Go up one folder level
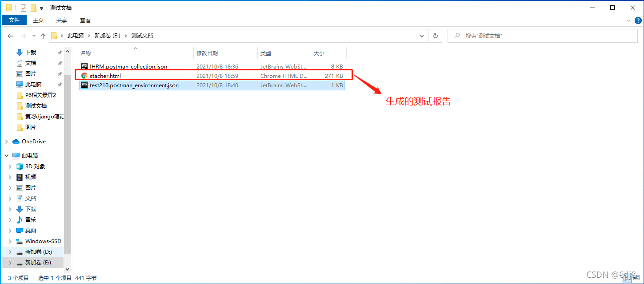The image size is (644, 284). pos(43,36)
